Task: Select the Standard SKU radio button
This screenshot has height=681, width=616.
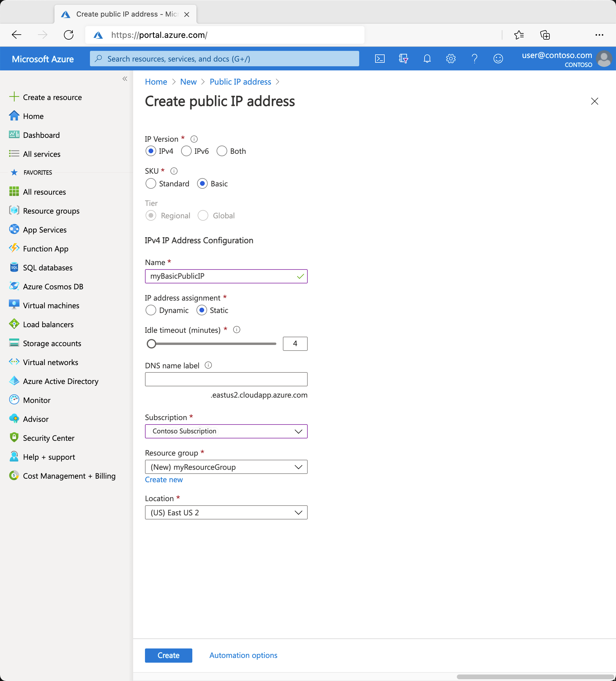Action: click(151, 183)
